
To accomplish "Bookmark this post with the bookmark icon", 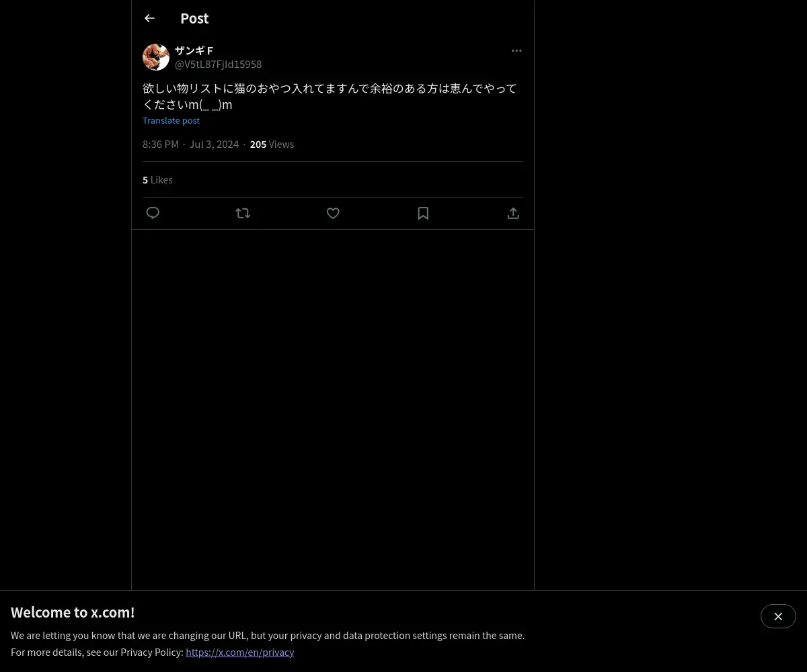I will (423, 213).
